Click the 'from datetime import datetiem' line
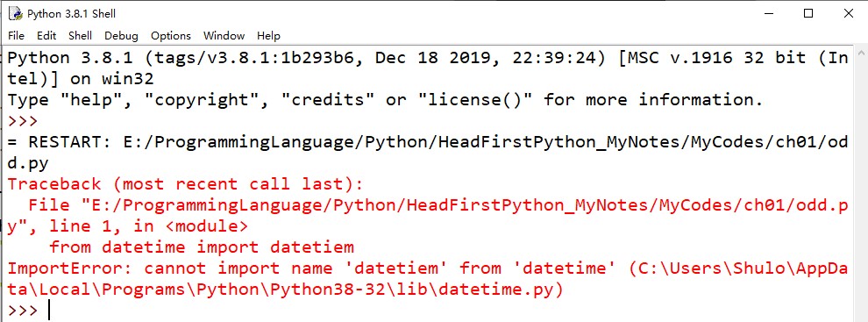Image resolution: width=868 pixels, height=322 pixels. [202, 247]
